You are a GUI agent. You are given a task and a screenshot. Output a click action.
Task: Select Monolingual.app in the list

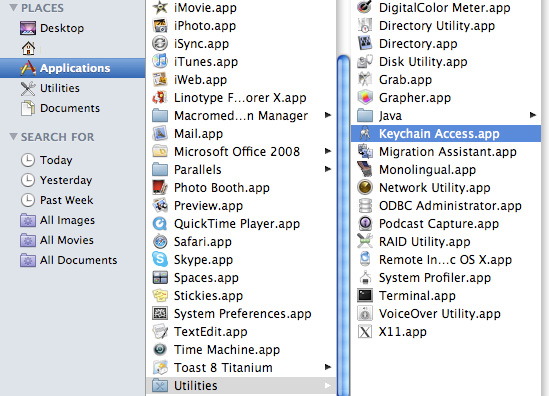point(446,170)
